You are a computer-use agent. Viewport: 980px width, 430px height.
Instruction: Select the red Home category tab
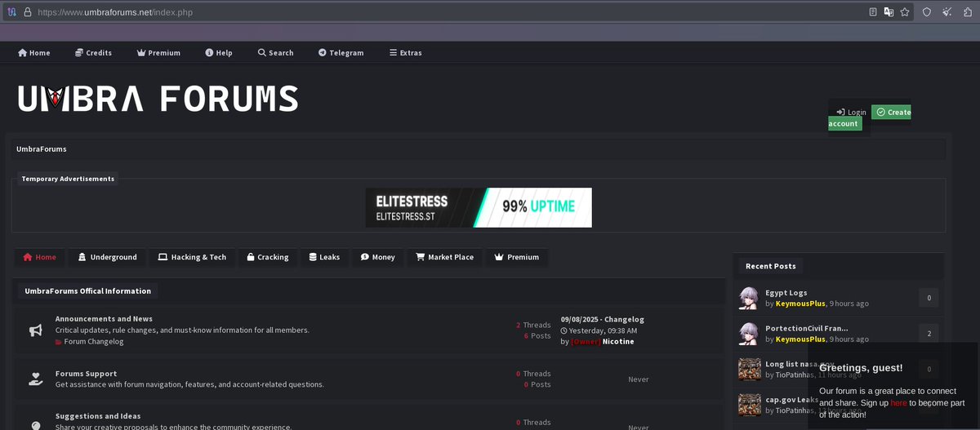40,257
